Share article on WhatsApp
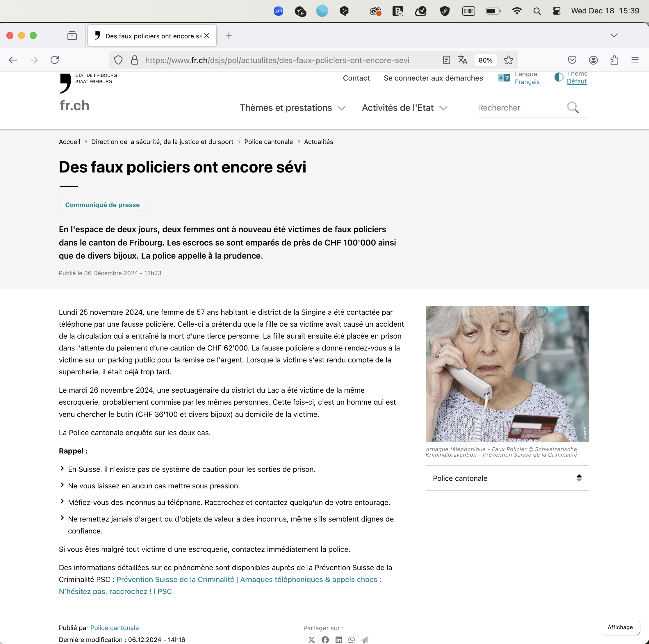The image size is (649, 644). [x=351, y=640]
